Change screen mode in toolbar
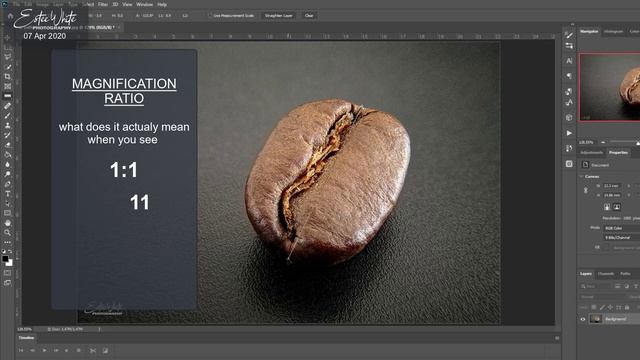 [x=7, y=282]
